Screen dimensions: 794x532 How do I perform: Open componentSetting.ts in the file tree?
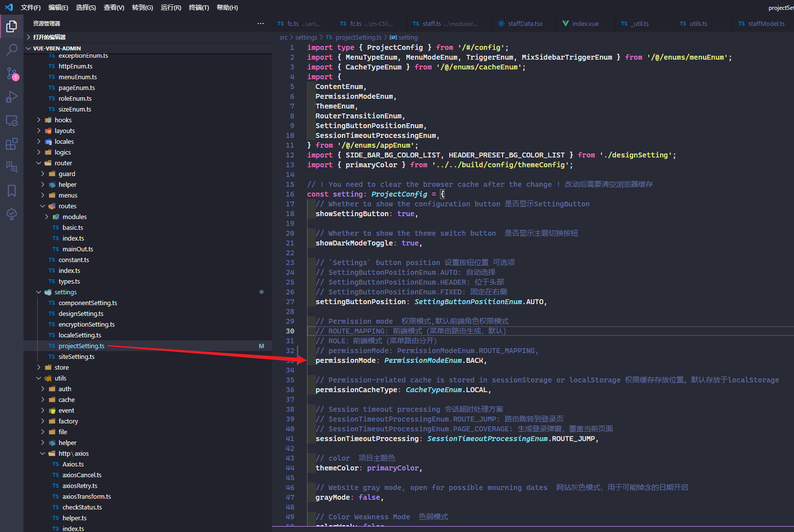click(148, 303)
